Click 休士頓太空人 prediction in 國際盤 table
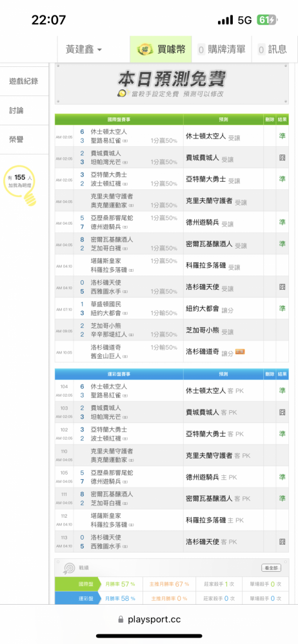 click(206, 136)
